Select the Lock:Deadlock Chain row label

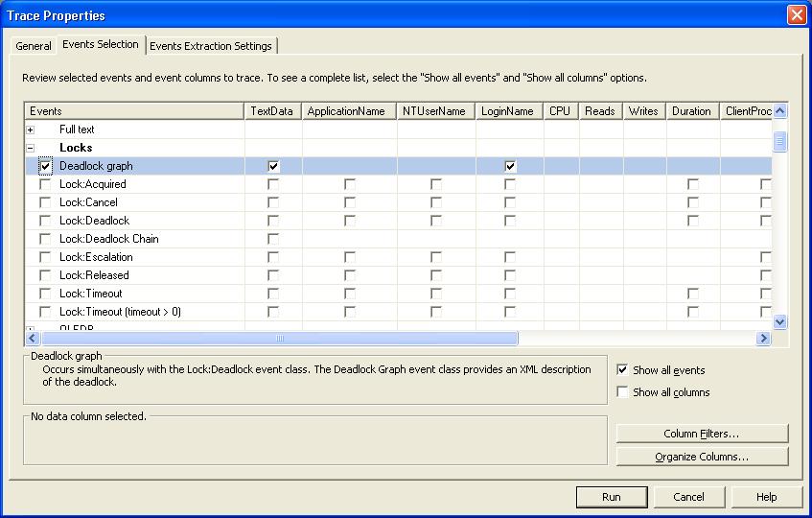(109, 239)
